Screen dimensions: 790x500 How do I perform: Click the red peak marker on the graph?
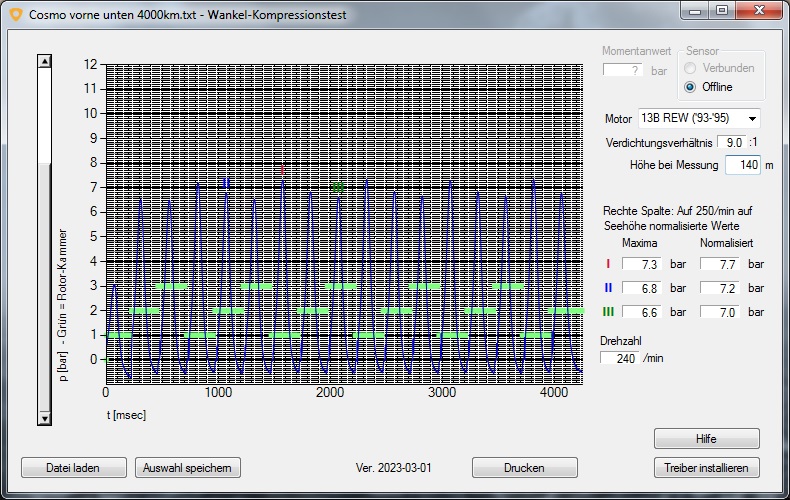point(283,170)
